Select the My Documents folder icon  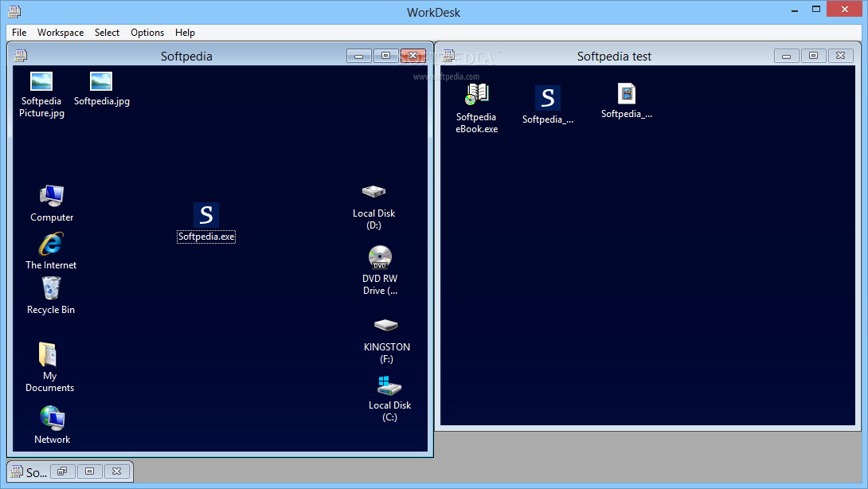click(x=48, y=354)
